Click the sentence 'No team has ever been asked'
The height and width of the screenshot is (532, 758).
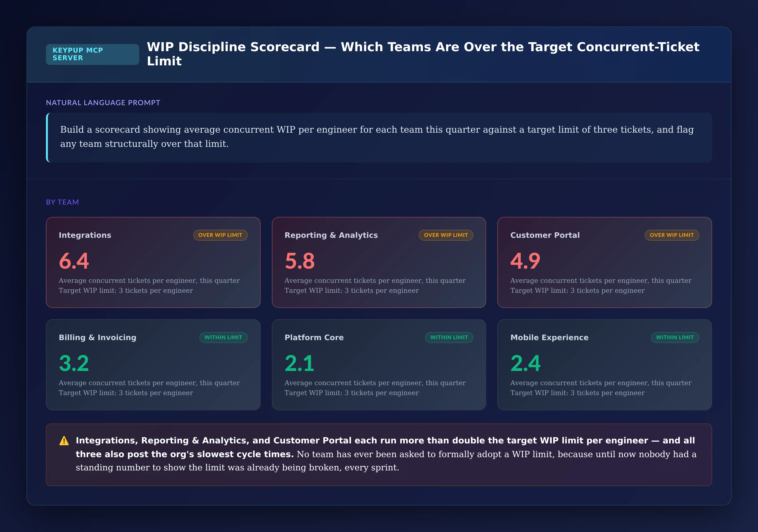(x=386, y=461)
